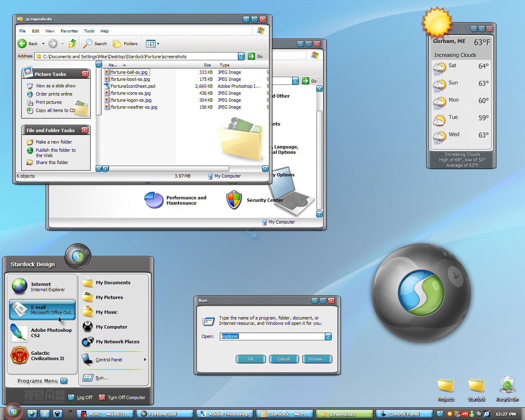This screenshot has height=420, width=525.
Task: Launch Galactic Civilizations II
Action: point(42,356)
